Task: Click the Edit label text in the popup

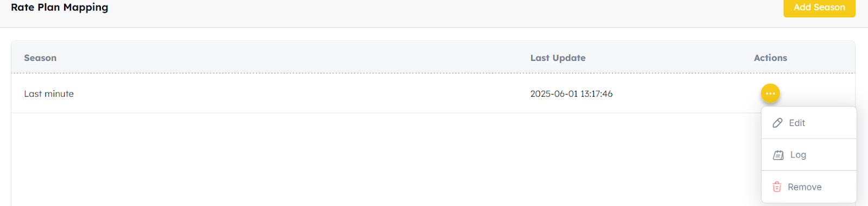Action: [797, 123]
